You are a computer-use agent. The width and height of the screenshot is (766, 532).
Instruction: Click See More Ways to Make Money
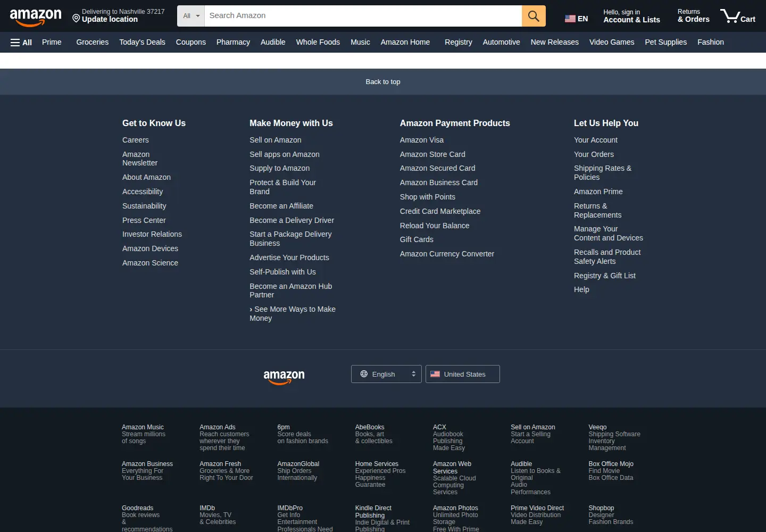pos(293,314)
